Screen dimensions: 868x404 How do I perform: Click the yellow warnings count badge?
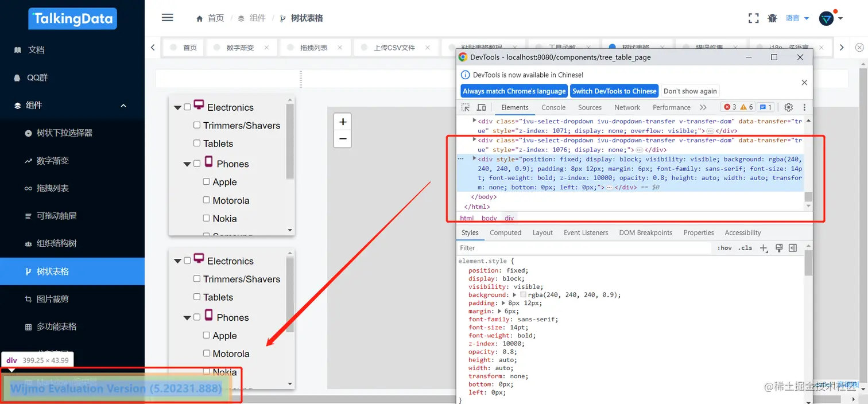tap(747, 107)
